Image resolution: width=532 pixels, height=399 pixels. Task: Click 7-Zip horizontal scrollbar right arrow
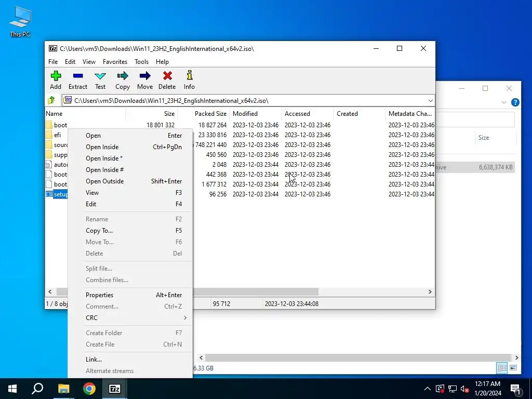[x=430, y=292]
